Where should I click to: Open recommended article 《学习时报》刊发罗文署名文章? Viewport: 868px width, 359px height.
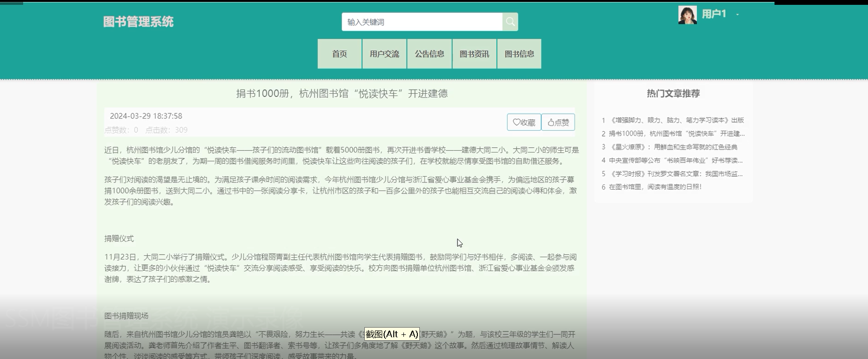click(x=676, y=174)
